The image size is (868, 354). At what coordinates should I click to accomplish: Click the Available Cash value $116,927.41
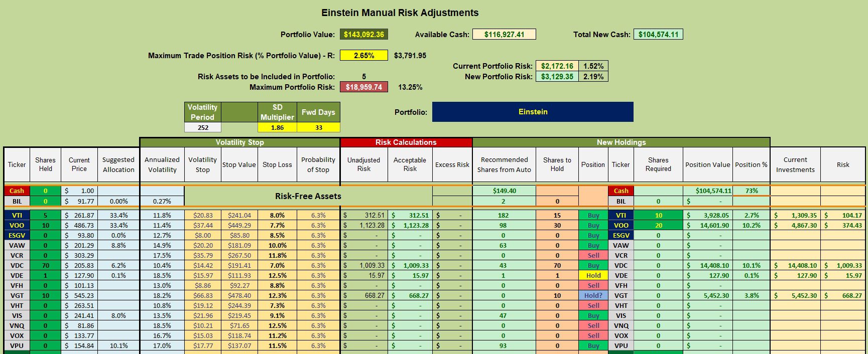(504, 35)
